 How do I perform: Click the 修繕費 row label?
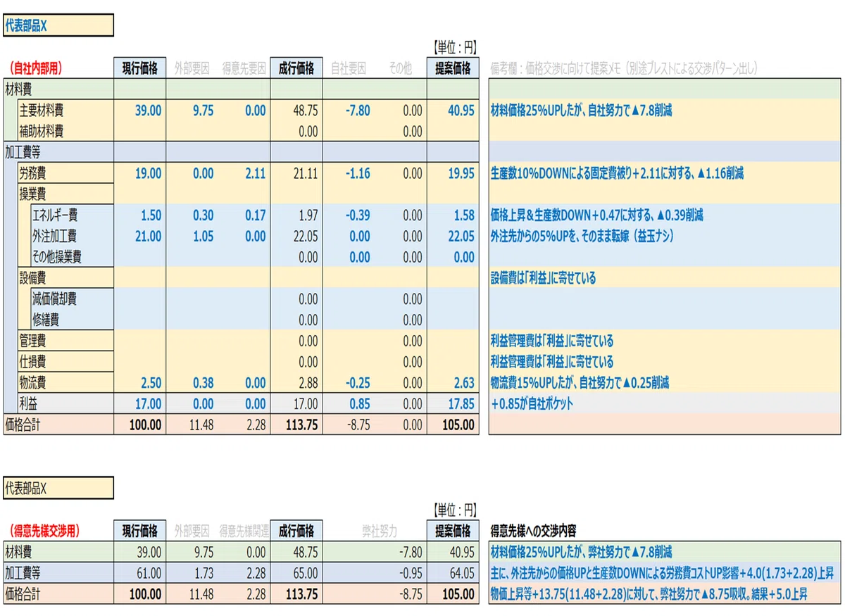point(72,320)
